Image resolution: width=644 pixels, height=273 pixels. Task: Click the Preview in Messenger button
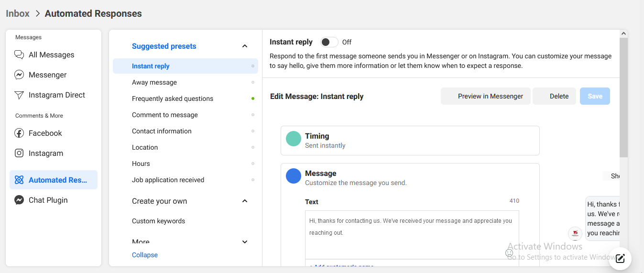pos(486,96)
